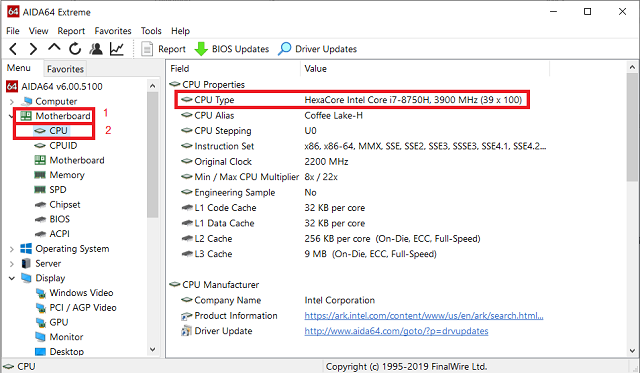Open the Report menu
This screenshot has height=373, width=640.
(71, 31)
